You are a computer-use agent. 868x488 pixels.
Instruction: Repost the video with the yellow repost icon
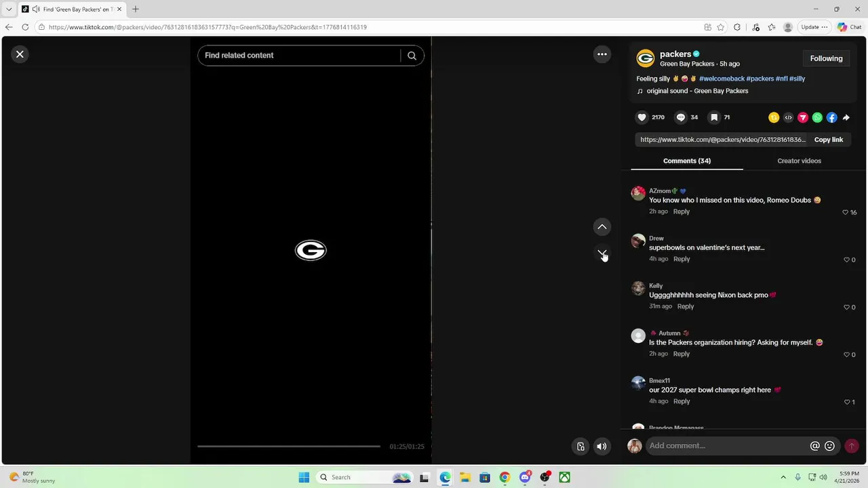[774, 117]
